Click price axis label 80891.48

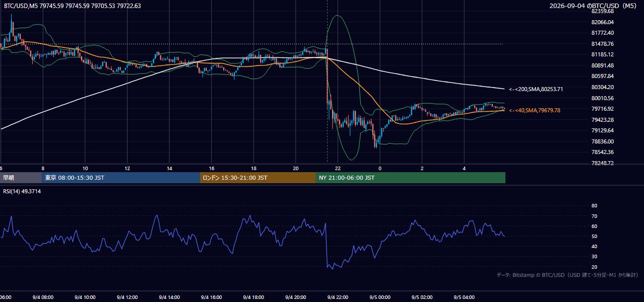click(x=602, y=65)
